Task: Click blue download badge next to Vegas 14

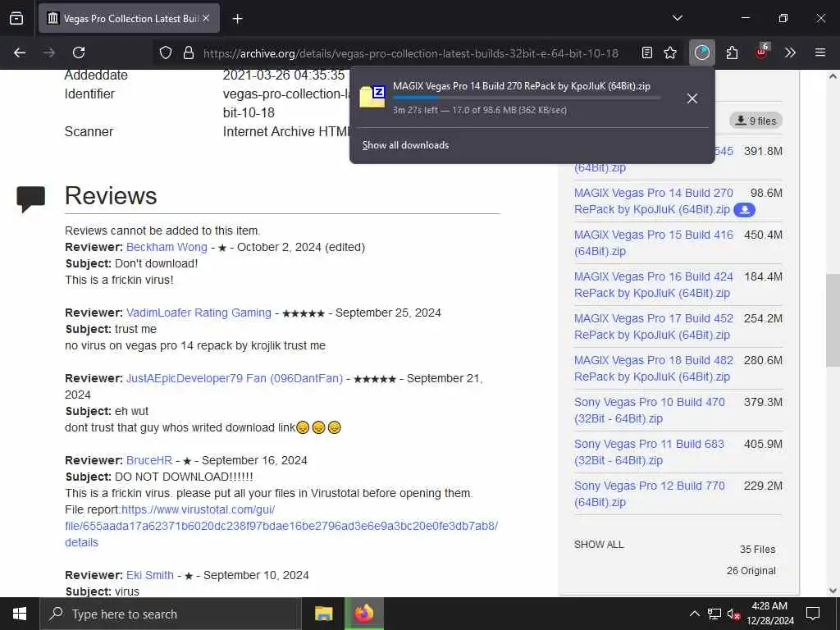Action: click(744, 209)
